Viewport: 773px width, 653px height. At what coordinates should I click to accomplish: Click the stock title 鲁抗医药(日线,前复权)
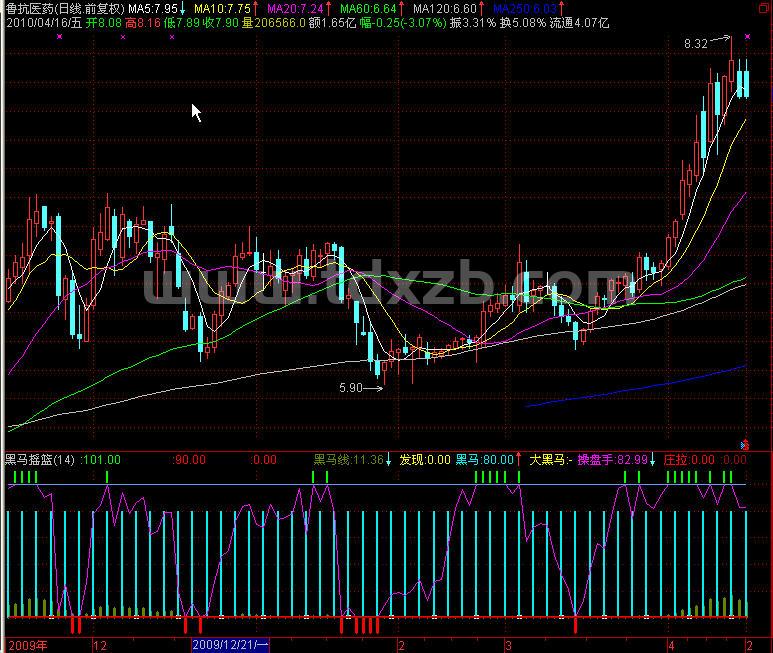(65, 8)
